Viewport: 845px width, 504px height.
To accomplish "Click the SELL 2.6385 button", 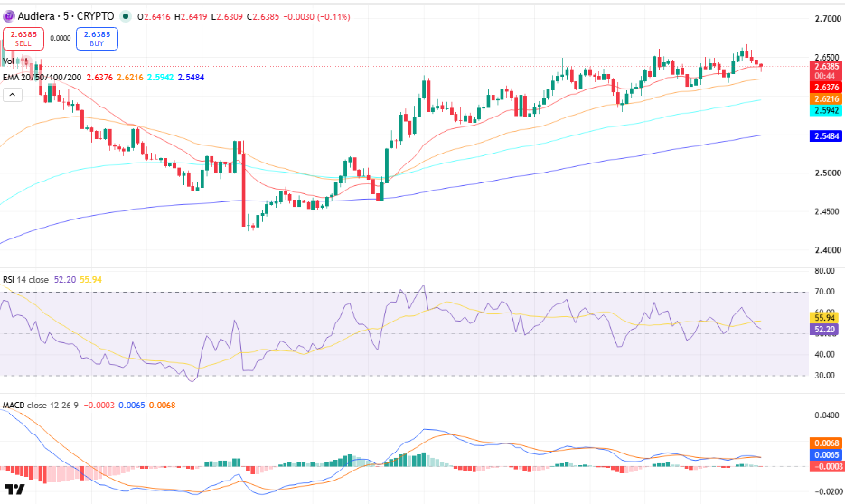I will pos(23,39).
